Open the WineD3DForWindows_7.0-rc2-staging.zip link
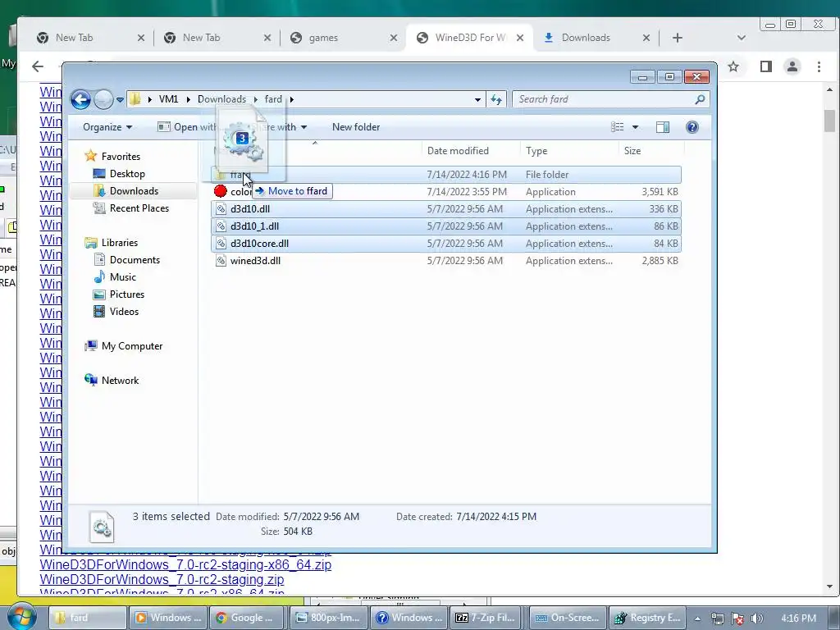Screen dimensions: 840x630 click(x=162, y=580)
